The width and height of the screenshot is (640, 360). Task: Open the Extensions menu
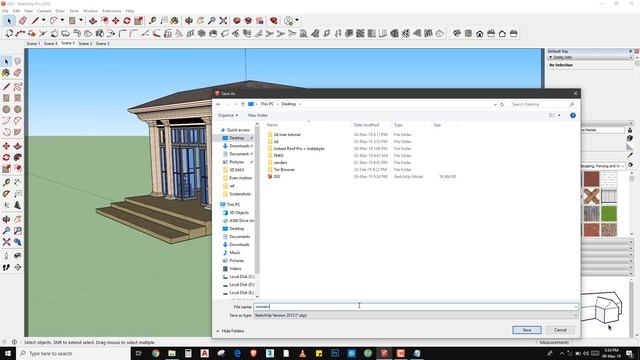click(x=111, y=11)
